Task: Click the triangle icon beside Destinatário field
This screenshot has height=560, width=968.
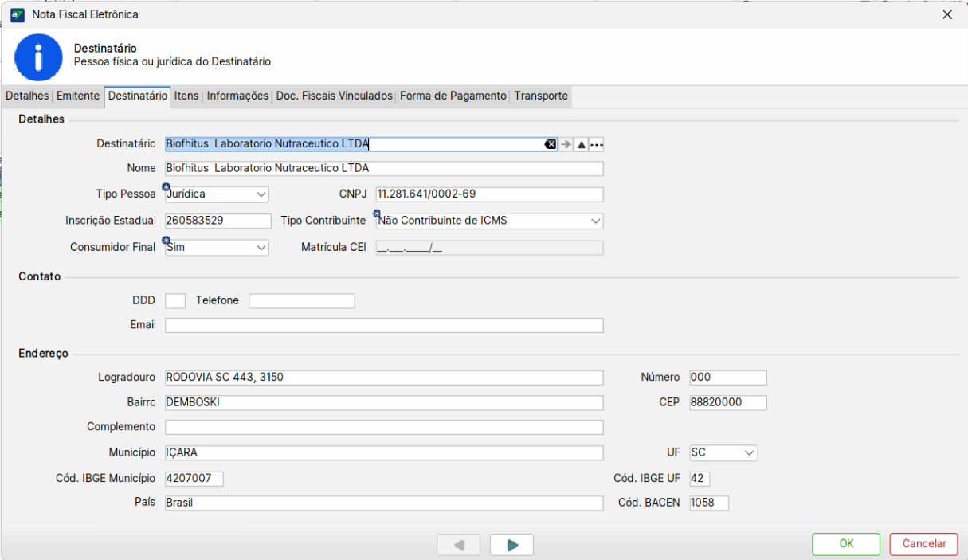Action: 582,144
